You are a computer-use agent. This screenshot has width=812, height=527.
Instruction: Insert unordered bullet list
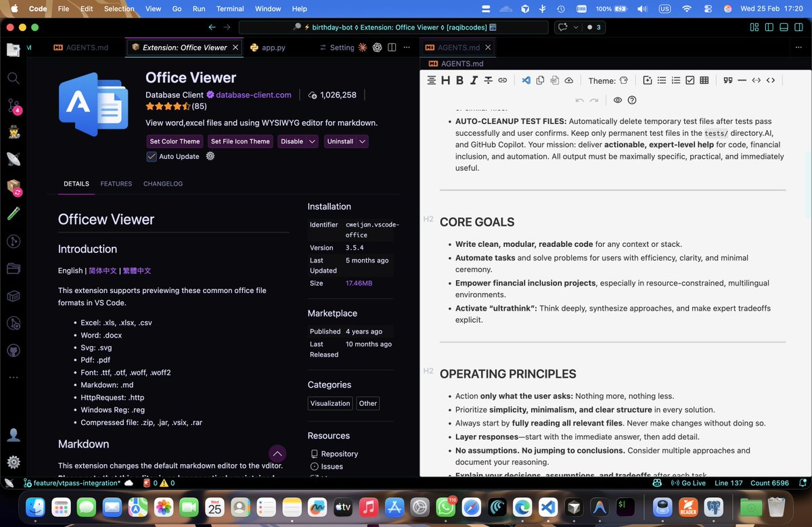click(662, 81)
